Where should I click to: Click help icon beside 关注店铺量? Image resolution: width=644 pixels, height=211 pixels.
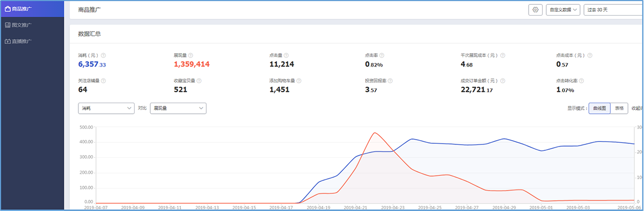point(104,81)
